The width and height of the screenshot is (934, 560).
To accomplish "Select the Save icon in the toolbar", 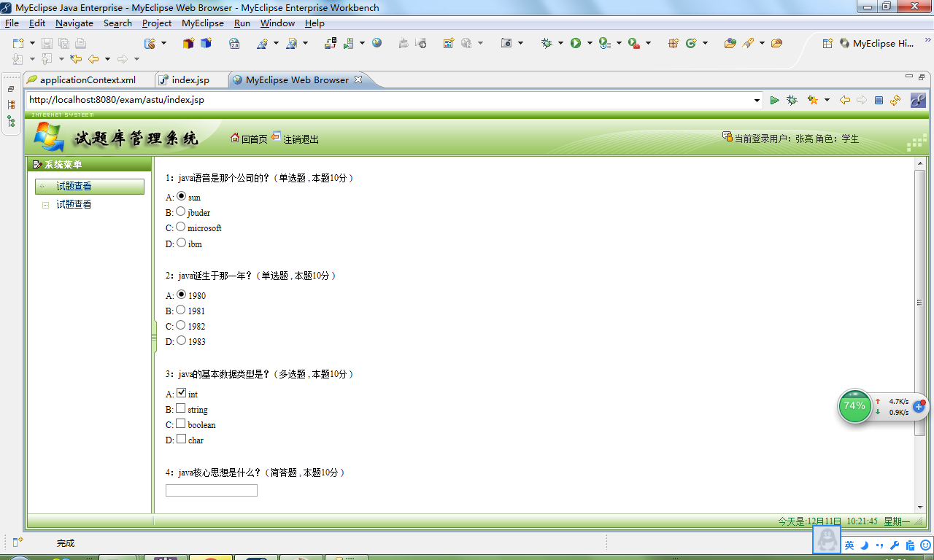I will 45,43.
